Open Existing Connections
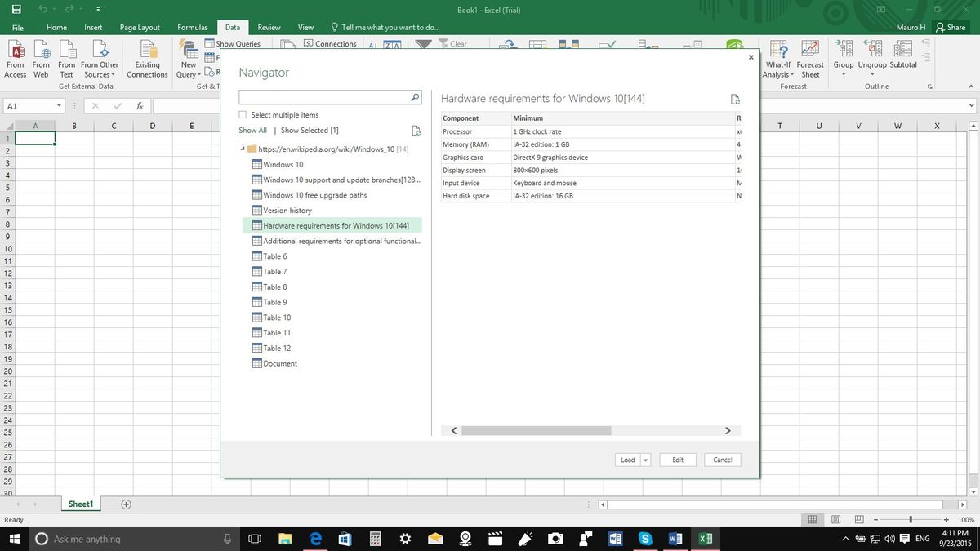This screenshot has width=980, height=551. (147, 61)
